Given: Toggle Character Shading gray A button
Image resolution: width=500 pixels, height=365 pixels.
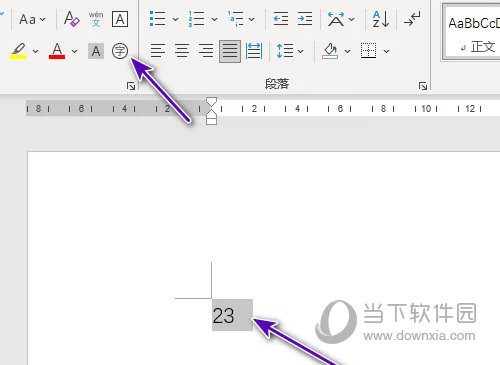Looking at the screenshot, I should pos(96,51).
